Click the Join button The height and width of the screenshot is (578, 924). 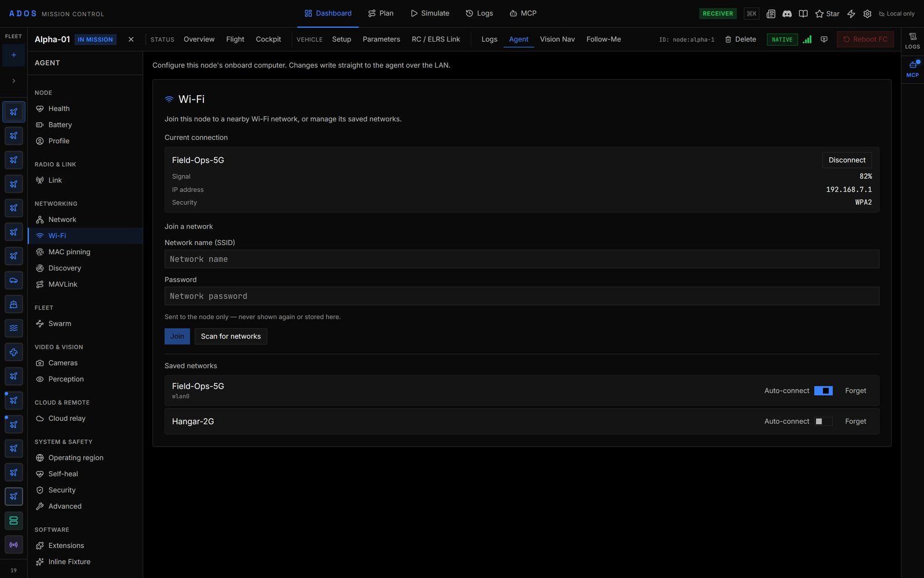coord(177,336)
